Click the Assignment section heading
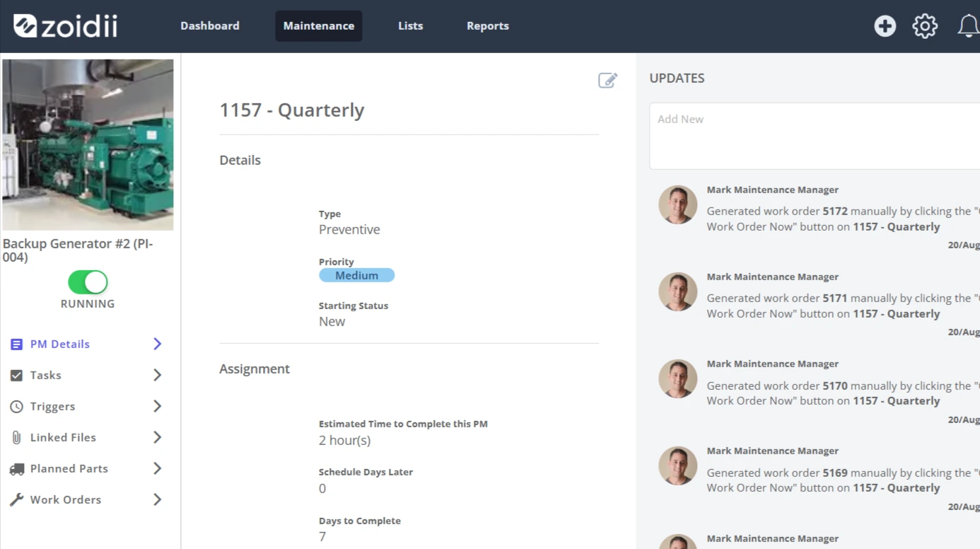980x549 pixels. point(255,369)
